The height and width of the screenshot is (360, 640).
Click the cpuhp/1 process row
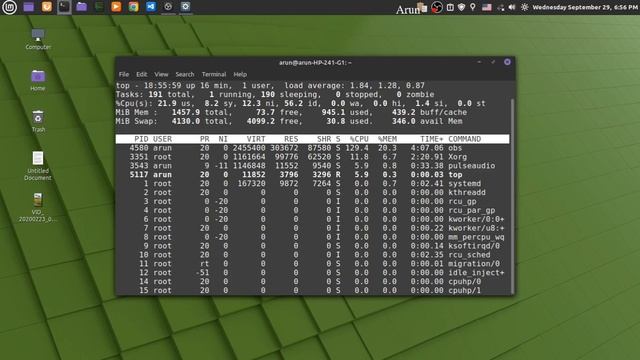coord(312,290)
